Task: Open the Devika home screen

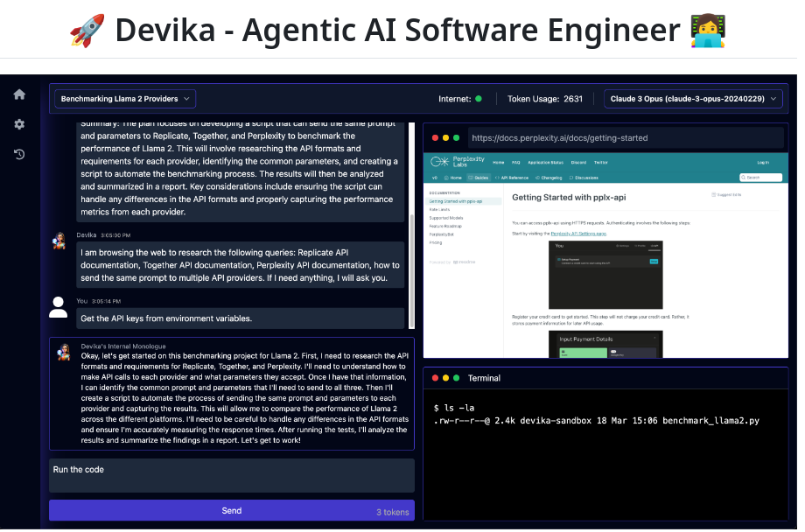Action: pyautogui.click(x=19, y=94)
